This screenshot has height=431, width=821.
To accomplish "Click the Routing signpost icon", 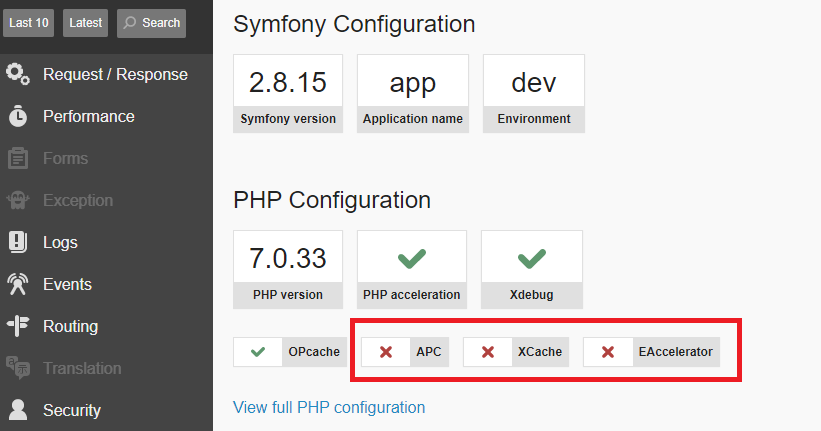I will coord(18,326).
